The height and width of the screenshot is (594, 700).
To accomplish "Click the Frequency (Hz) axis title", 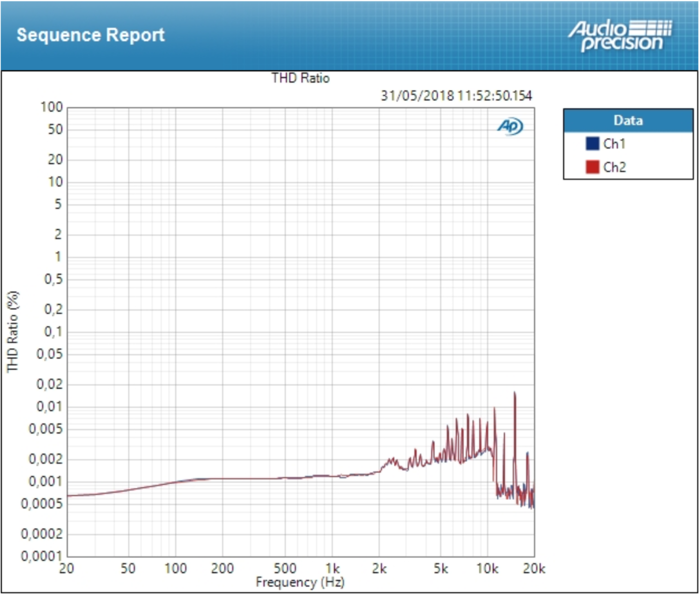I will [x=300, y=582].
